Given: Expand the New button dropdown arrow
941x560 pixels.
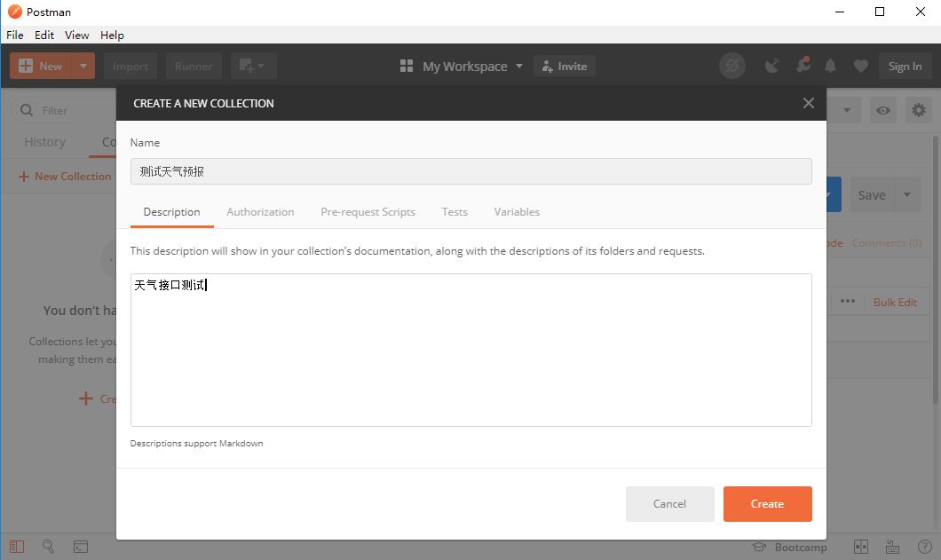Looking at the screenshot, I should 83,66.
